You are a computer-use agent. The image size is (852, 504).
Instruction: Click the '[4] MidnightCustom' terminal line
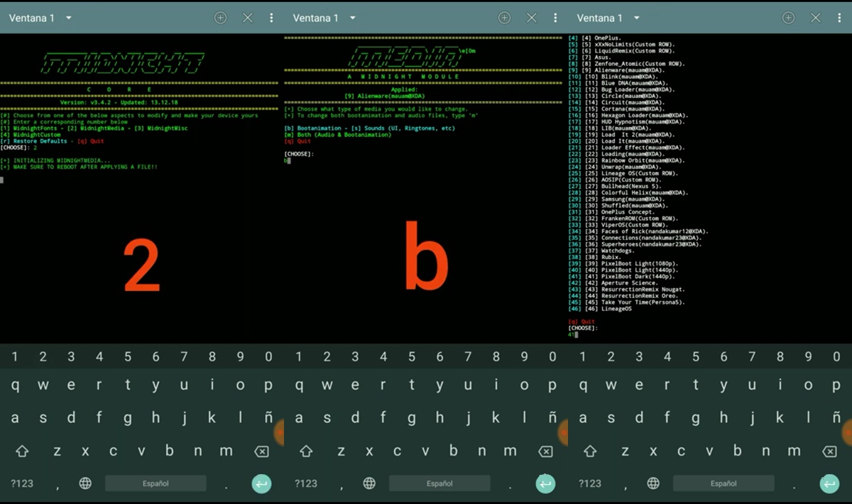(x=31, y=135)
